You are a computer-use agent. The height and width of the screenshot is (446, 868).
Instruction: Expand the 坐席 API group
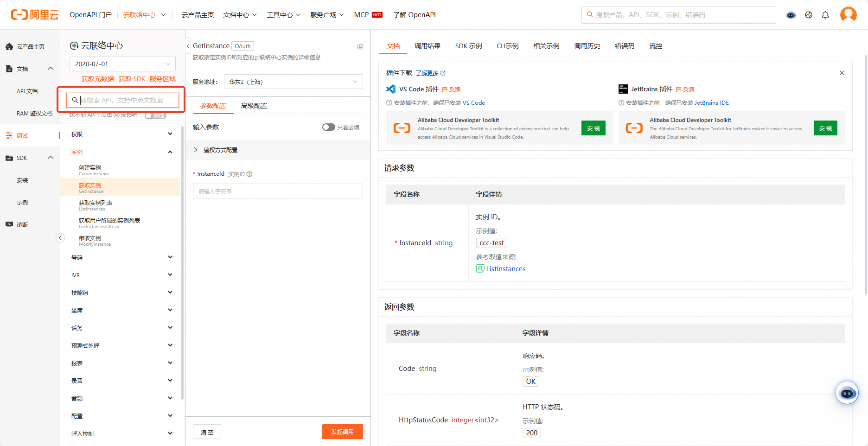(x=122, y=310)
